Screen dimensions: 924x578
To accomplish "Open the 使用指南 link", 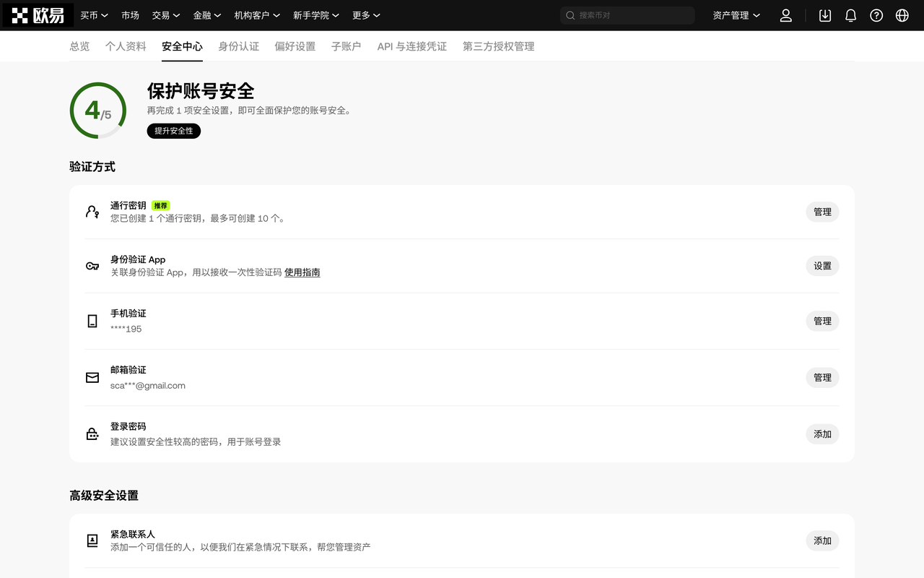I will (x=302, y=272).
